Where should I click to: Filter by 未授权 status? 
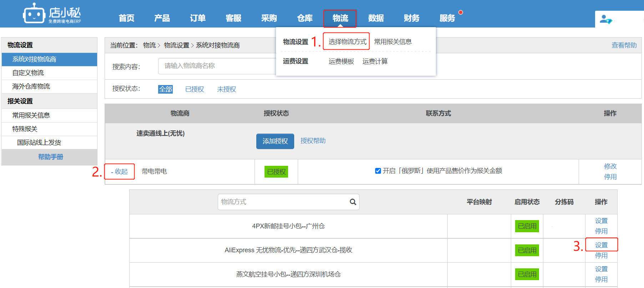pos(226,89)
